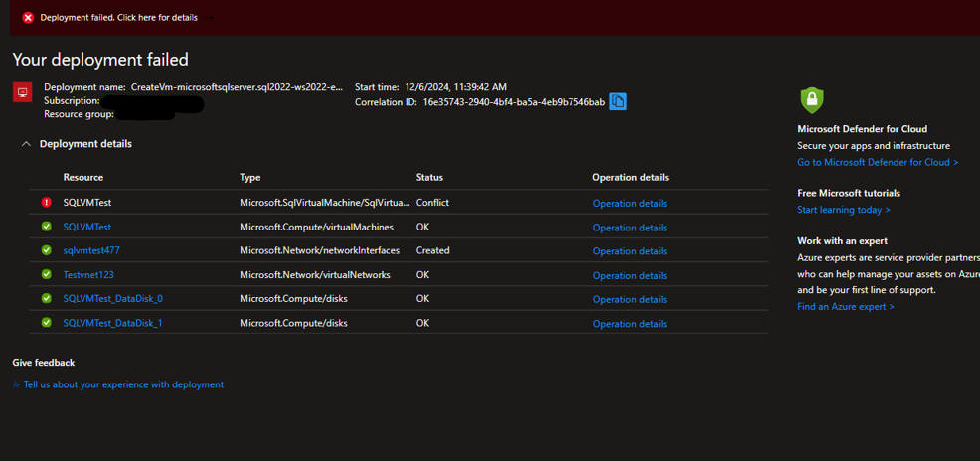This screenshot has width=980, height=461.
Task: Click the Correlation ID value text
Action: [515, 101]
